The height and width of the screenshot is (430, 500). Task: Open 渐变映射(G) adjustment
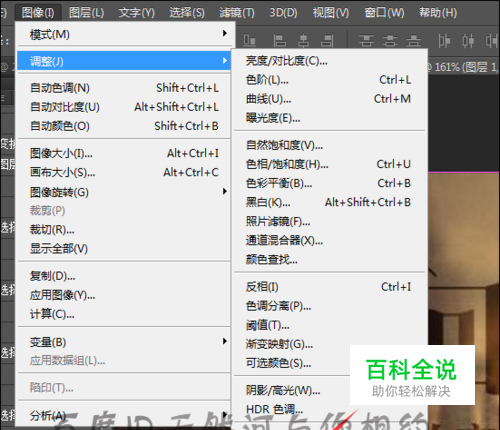tap(329, 344)
